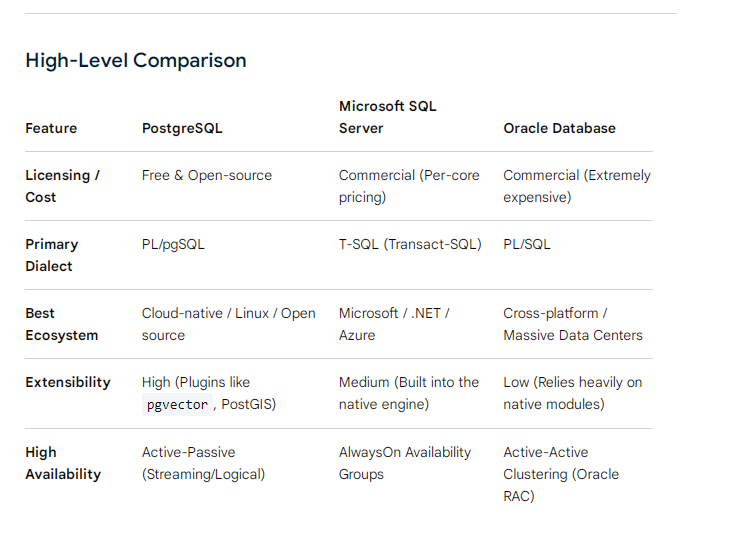The height and width of the screenshot is (551, 739).
Task: Click the PostgreSQL column header
Action: [x=182, y=128]
